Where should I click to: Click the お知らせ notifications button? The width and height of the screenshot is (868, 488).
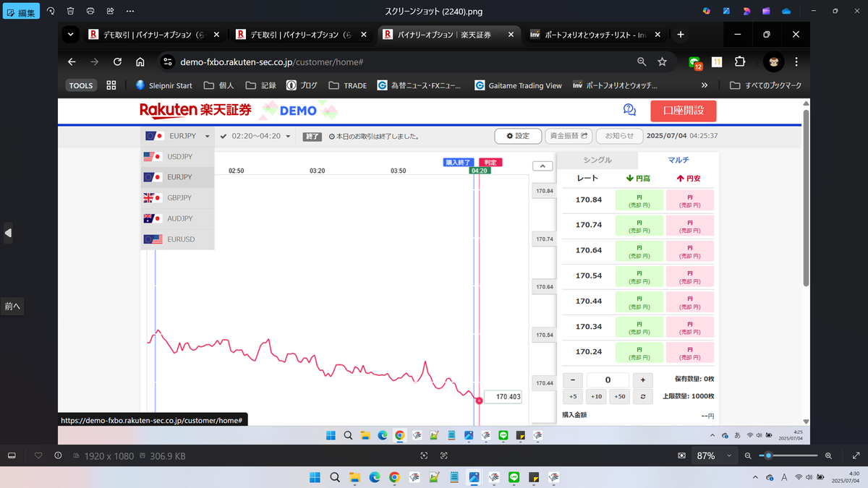(619, 136)
